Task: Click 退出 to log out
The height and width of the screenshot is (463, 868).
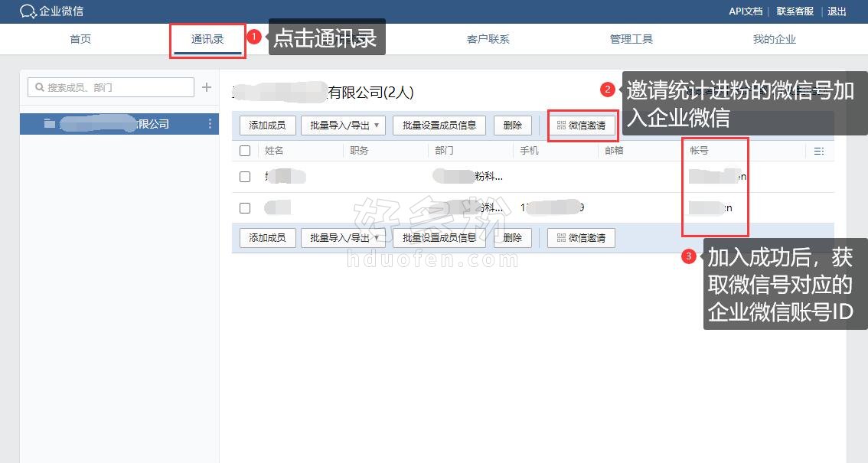Action: (x=837, y=11)
